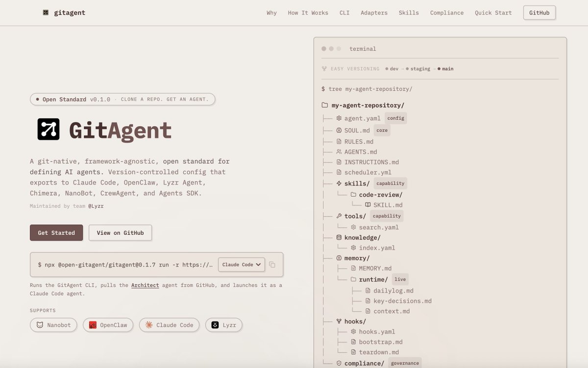Click the Open Standard v0.1.0 badge

tap(122, 99)
